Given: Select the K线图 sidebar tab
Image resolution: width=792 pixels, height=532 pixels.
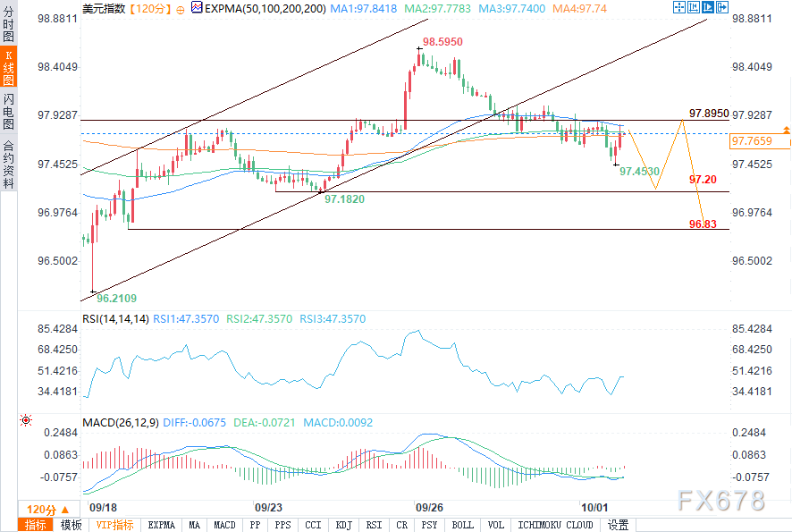Looking at the screenshot, I should [x=8, y=70].
